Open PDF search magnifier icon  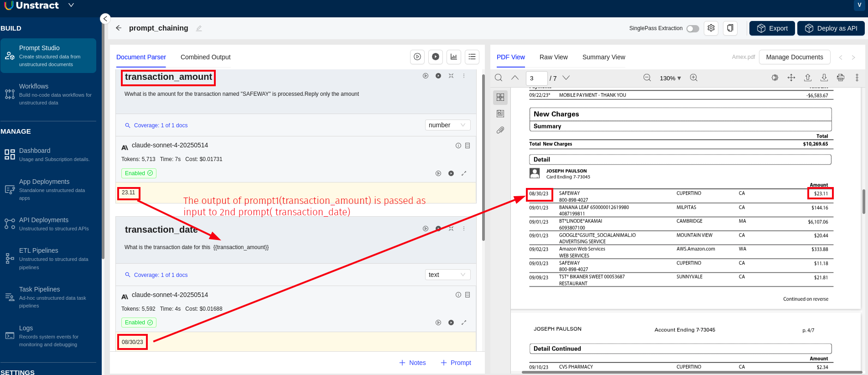click(499, 78)
